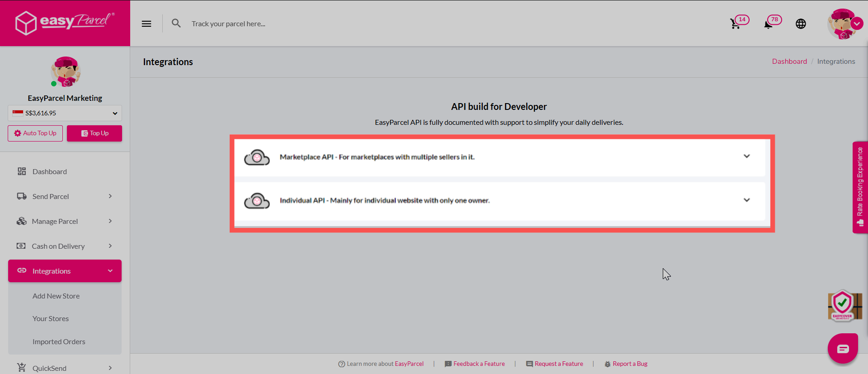Click the Send Parcel truck icon
Screen dimensions: 868x374
(x=22, y=196)
